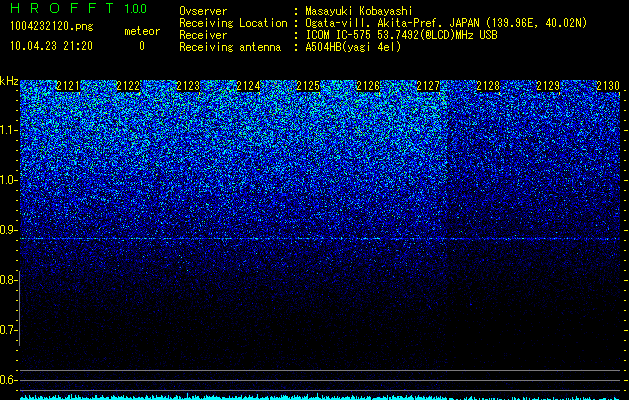Click the 'Receiver' field label
This screenshot has height=400, width=629.
(x=203, y=35)
